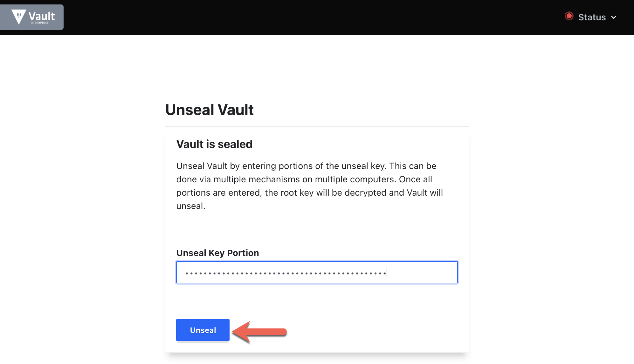Click the blue Unseal button
The image size is (634, 364).
pyautogui.click(x=203, y=330)
